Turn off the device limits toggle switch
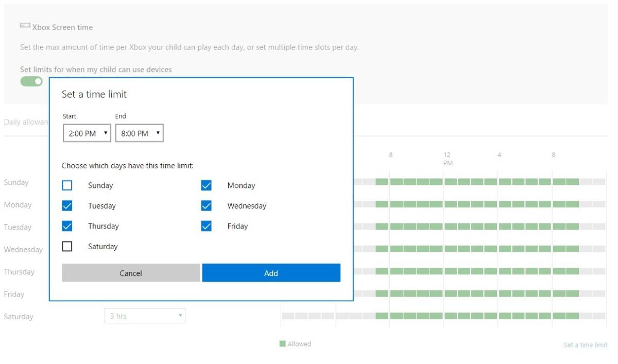Image resolution: width=618 pixels, height=364 pixels. tap(31, 81)
